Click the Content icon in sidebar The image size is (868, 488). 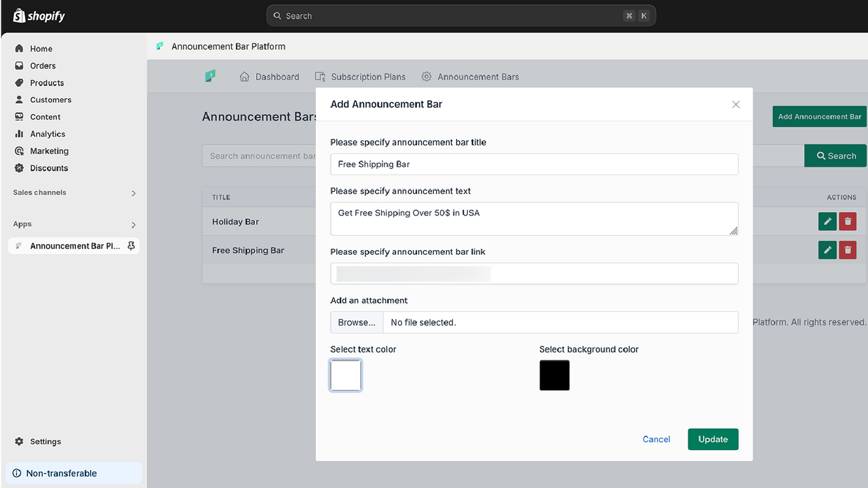[x=19, y=117]
